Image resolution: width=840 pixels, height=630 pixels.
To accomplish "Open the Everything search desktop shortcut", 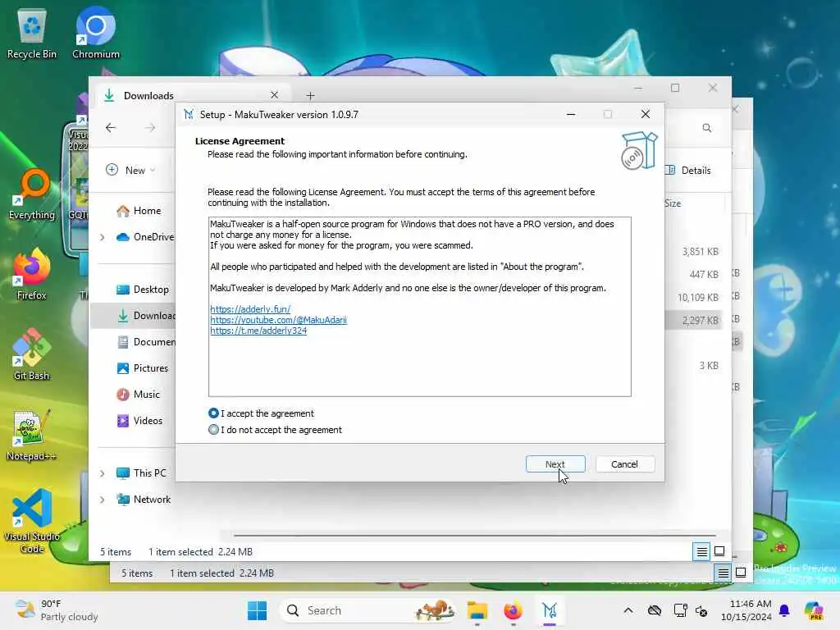I will click(32, 195).
